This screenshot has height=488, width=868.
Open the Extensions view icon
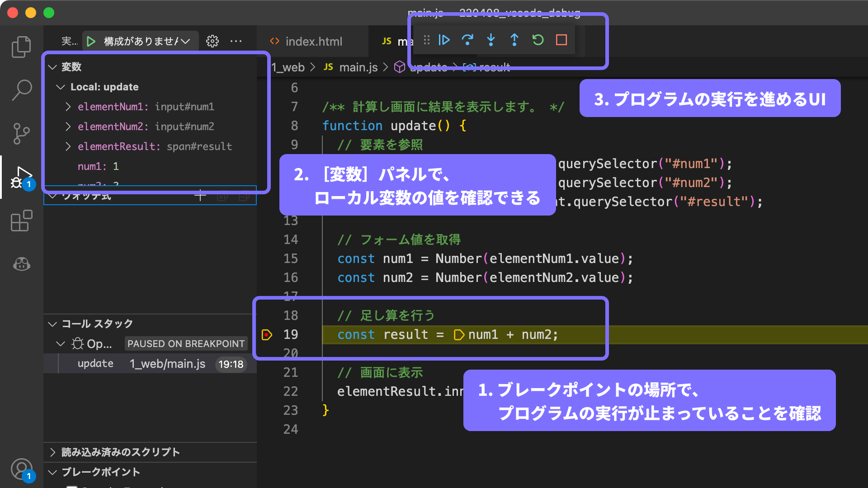point(21,221)
